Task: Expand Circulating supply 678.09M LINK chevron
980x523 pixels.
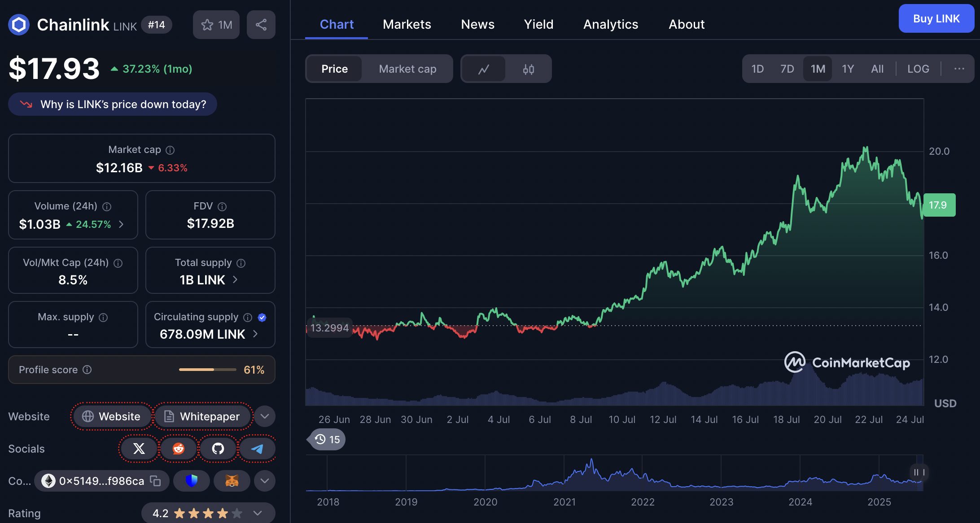Action: click(255, 334)
